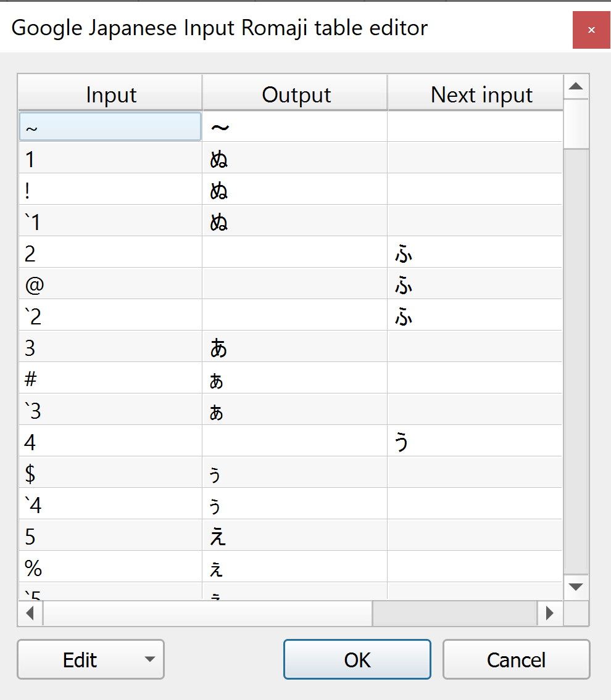Click the horizontal scrollbar right arrow
Viewport: 611px width, 700px height.
[x=550, y=613]
